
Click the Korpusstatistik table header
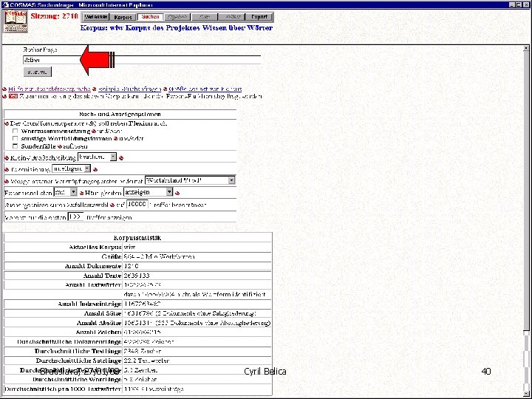click(137, 237)
